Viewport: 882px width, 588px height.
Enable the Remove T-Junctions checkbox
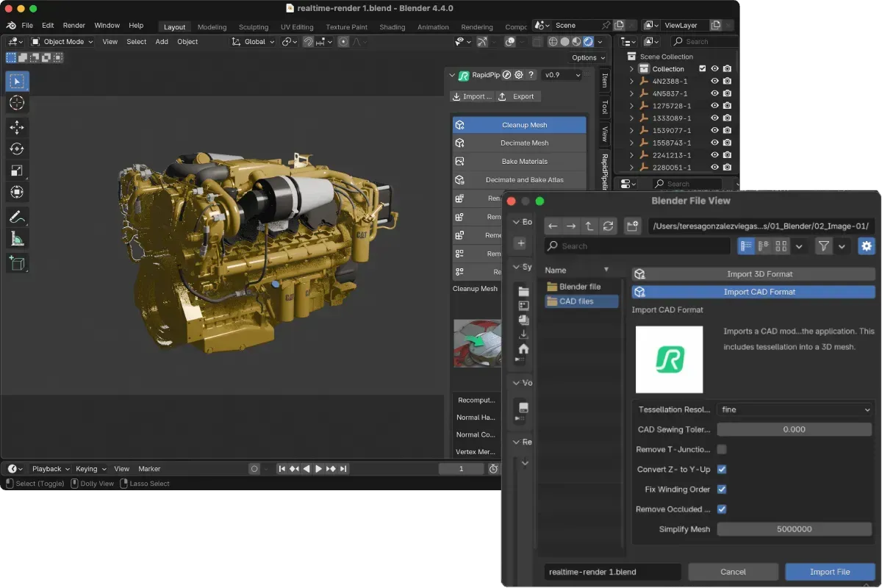coord(722,449)
